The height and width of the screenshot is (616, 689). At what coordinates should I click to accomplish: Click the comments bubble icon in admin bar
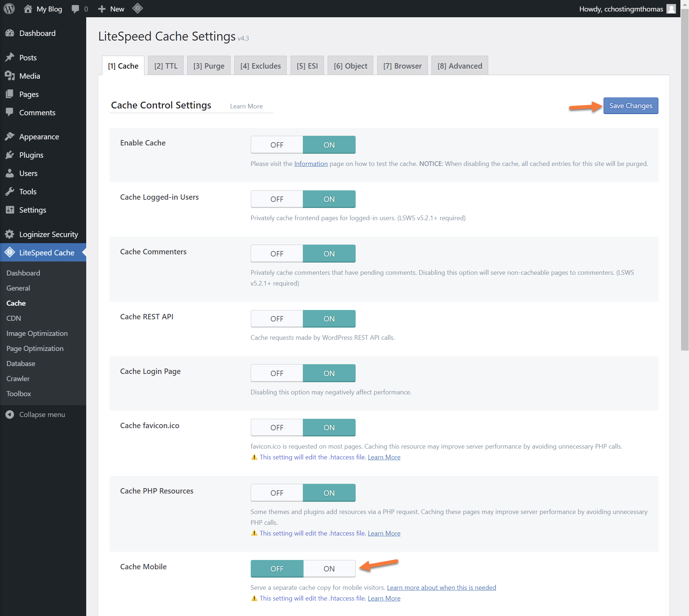click(x=75, y=9)
